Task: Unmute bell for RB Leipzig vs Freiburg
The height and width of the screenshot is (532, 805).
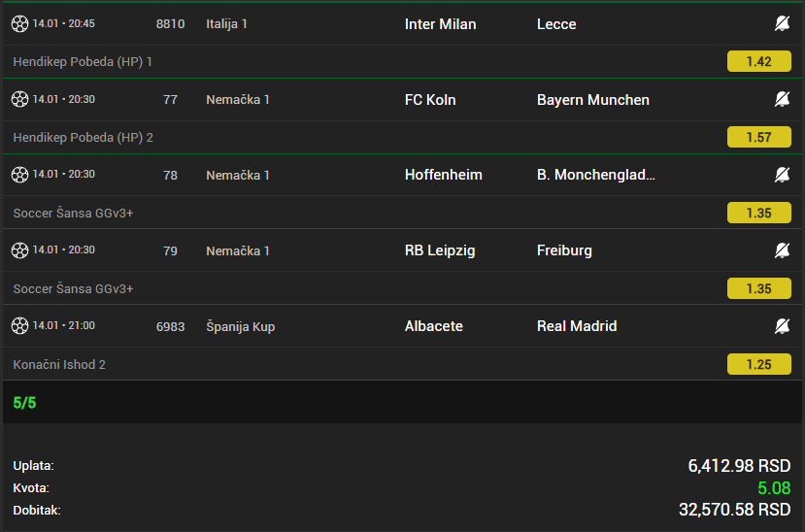Action: pos(782,250)
